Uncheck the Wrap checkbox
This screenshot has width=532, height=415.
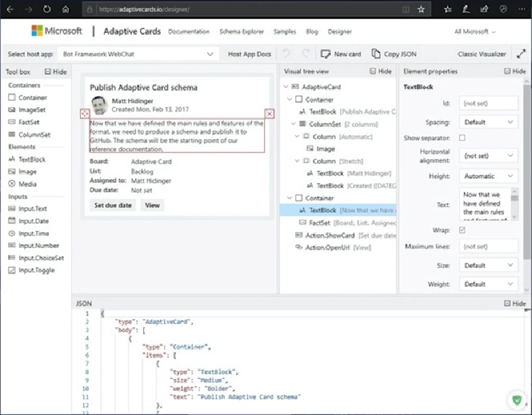click(462, 230)
